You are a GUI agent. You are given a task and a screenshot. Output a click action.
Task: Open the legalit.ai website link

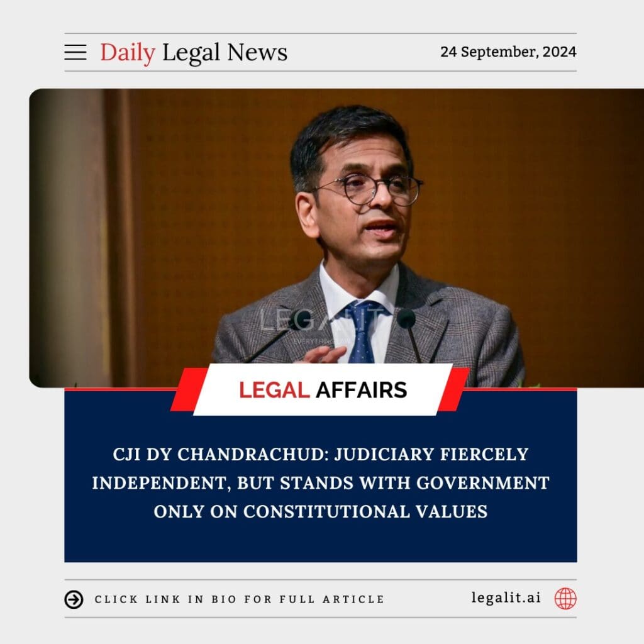tap(506, 597)
